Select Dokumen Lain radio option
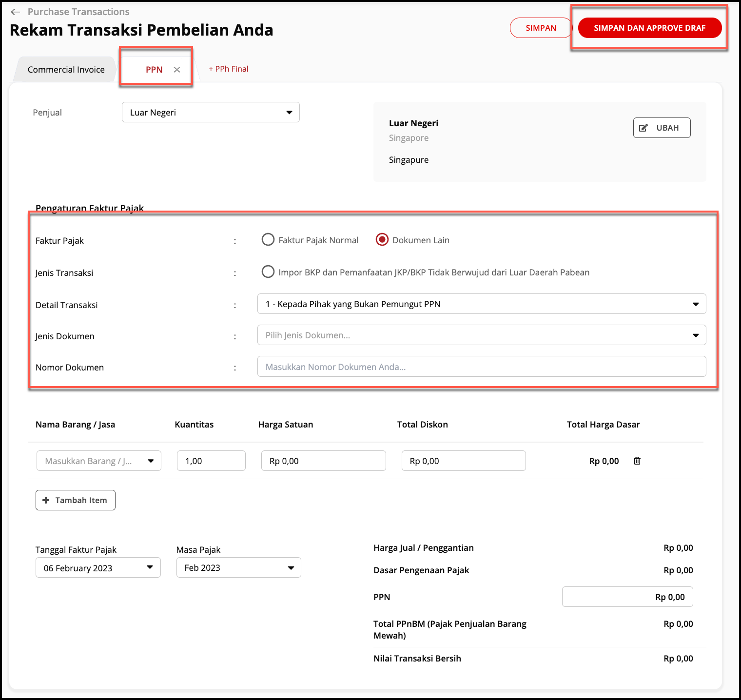Screen dimensions: 741x700 382,240
